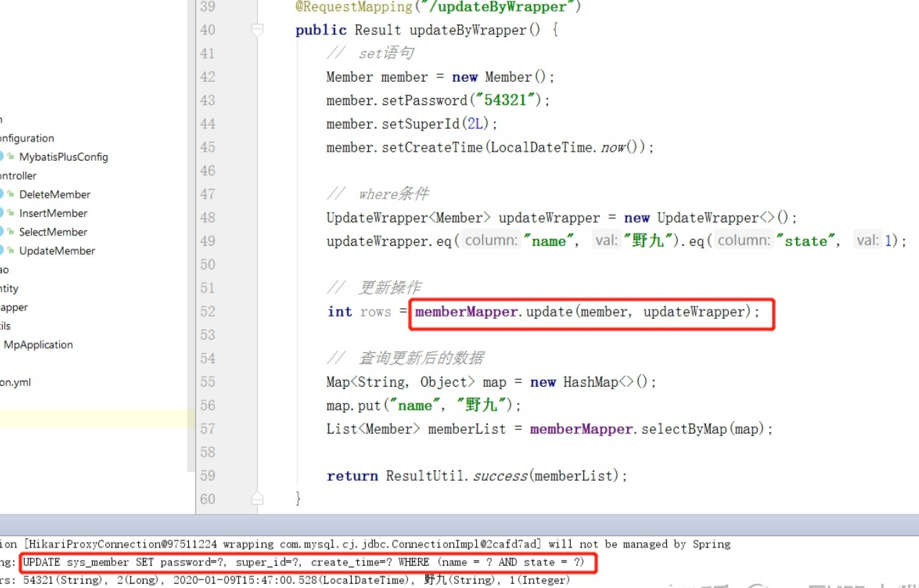Screen dimensions: 919x588
Task: Click the UPDATE sys_member SQL statement in console
Action: [304, 563]
